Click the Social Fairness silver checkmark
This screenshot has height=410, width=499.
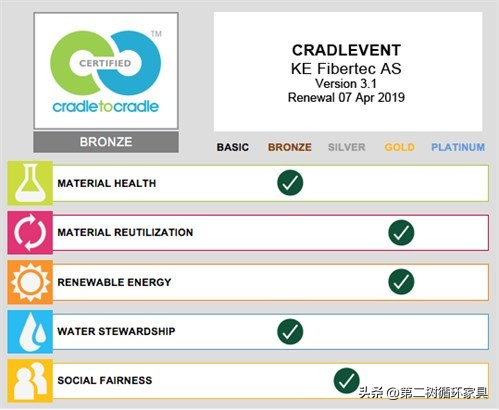tap(346, 381)
